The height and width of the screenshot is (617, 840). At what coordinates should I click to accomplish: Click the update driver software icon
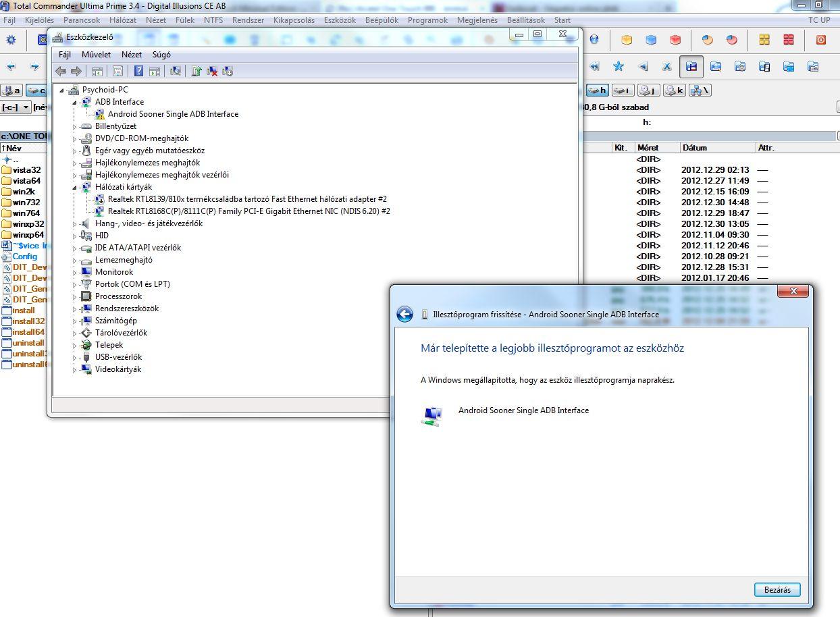click(x=196, y=71)
